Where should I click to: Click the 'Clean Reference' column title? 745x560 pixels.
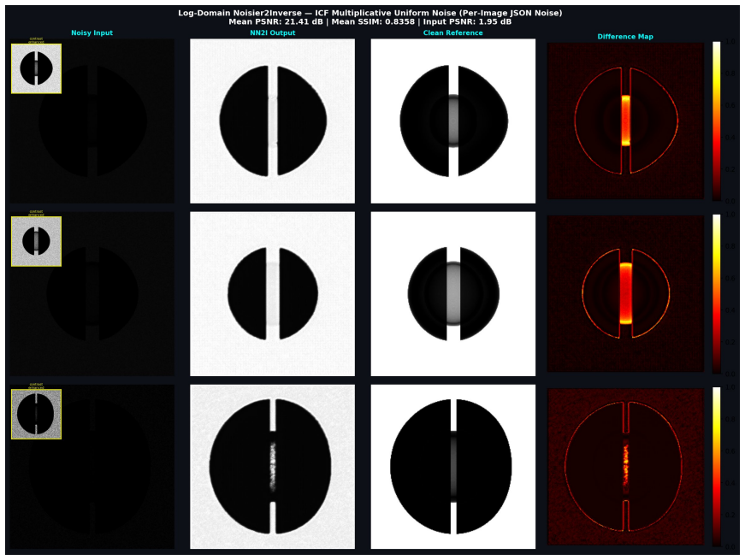pyautogui.click(x=452, y=32)
